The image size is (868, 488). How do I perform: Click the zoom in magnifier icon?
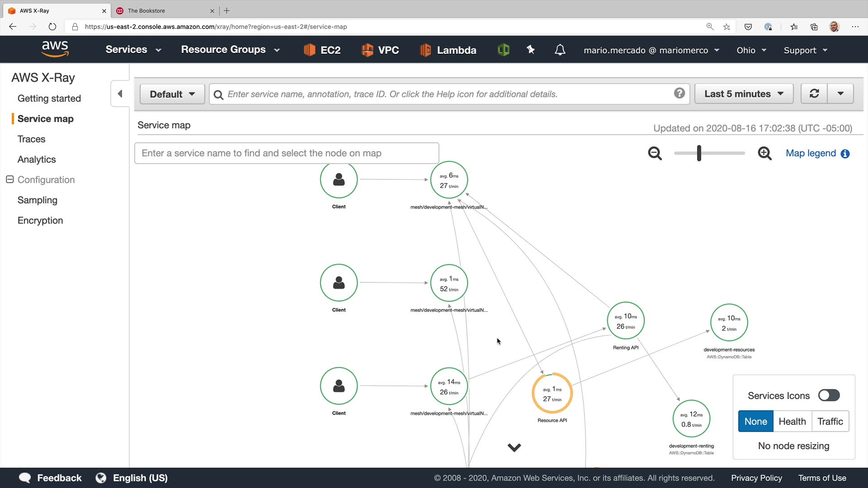764,154
